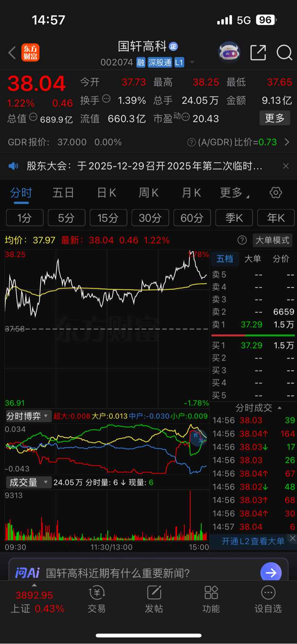297x644 pixels.
Task: Switch to the 五日 chart tab
Action: pyautogui.click(x=63, y=192)
